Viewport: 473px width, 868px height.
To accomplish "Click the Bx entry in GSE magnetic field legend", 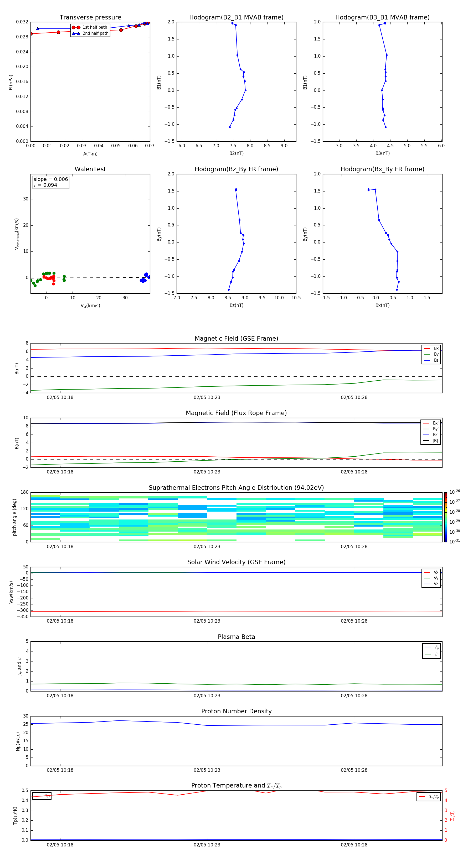I will [431, 349].
